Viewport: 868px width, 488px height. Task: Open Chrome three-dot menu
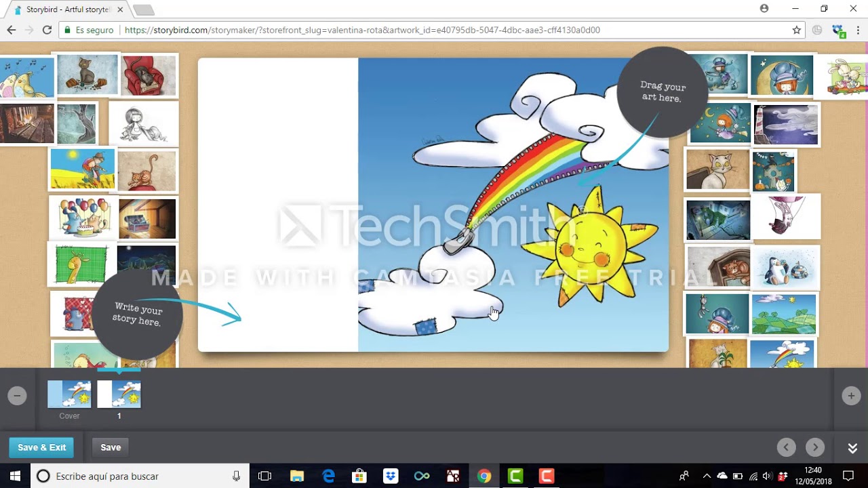pos(858,30)
